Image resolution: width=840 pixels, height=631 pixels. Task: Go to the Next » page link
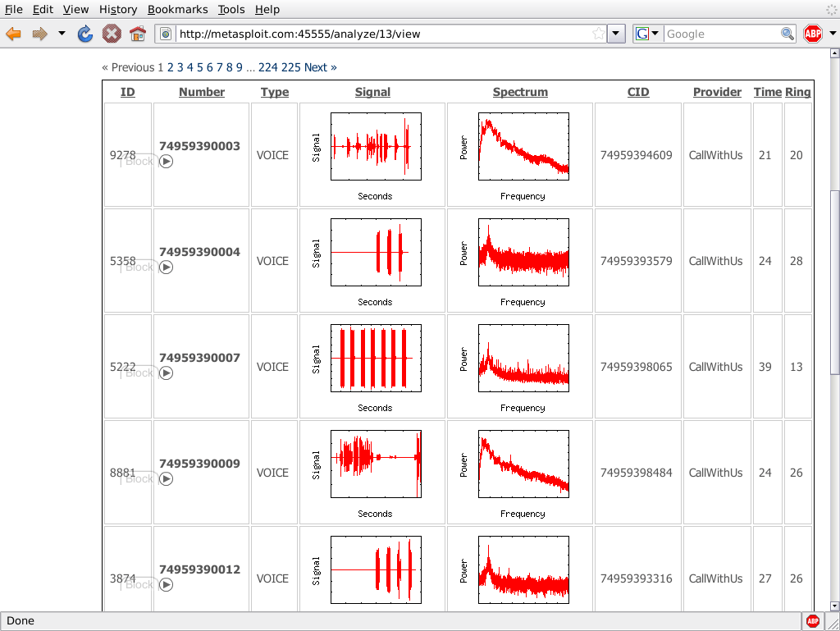[320, 67]
